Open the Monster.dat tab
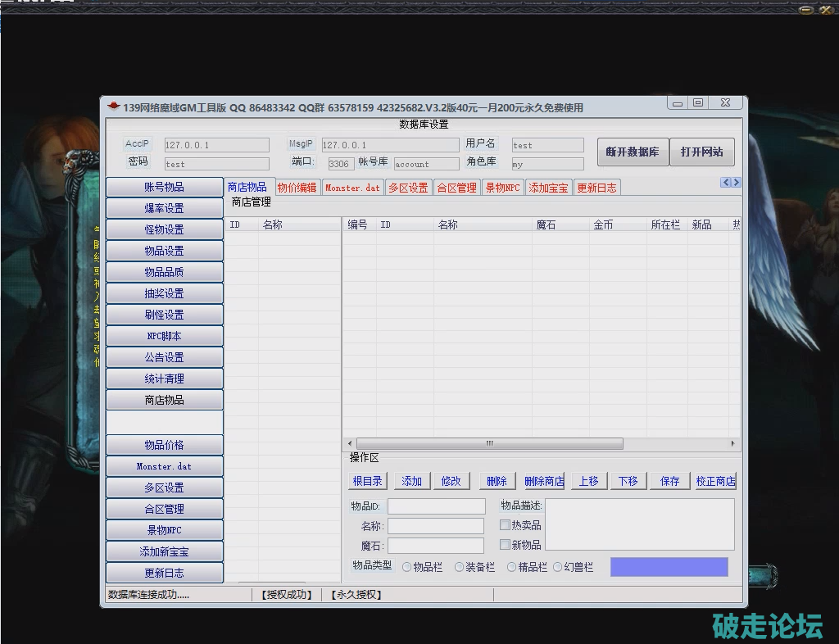This screenshot has height=644, width=839. 352,188
